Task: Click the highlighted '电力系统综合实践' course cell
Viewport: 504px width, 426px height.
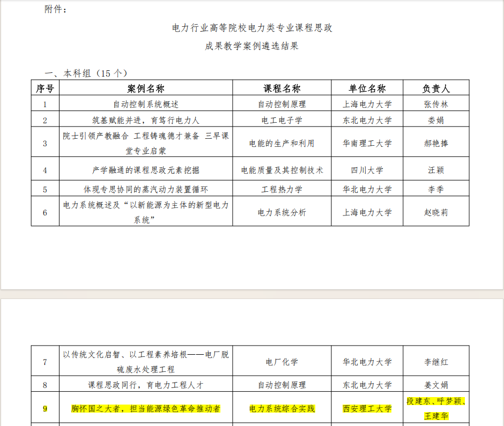Action: point(282,409)
